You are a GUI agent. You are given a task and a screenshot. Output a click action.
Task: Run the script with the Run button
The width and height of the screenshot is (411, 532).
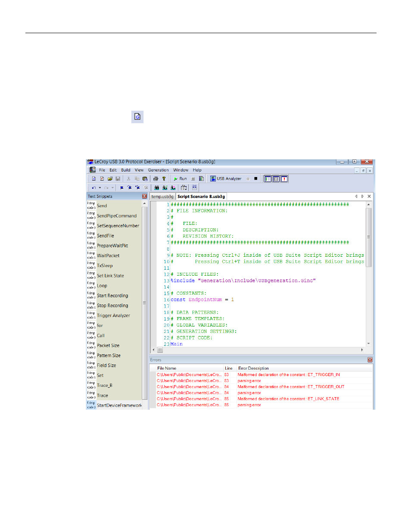click(x=180, y=179)
